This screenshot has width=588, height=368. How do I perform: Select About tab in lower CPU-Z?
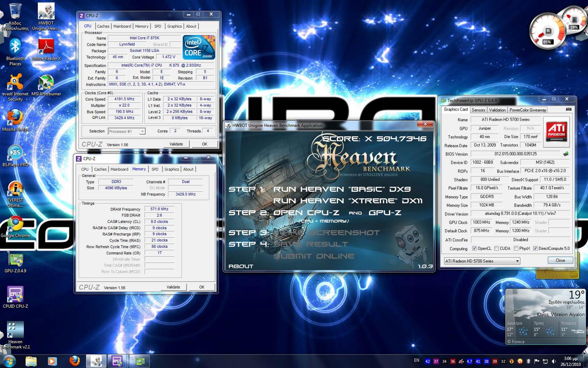[188, 169]
